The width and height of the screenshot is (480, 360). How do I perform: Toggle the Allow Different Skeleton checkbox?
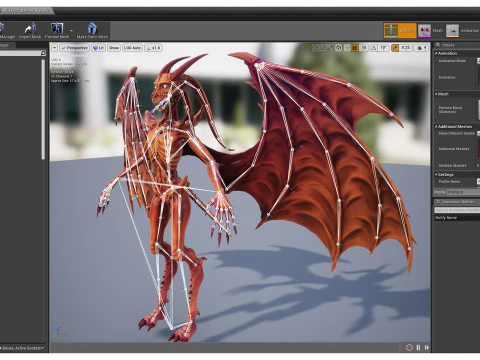[479, 133]
